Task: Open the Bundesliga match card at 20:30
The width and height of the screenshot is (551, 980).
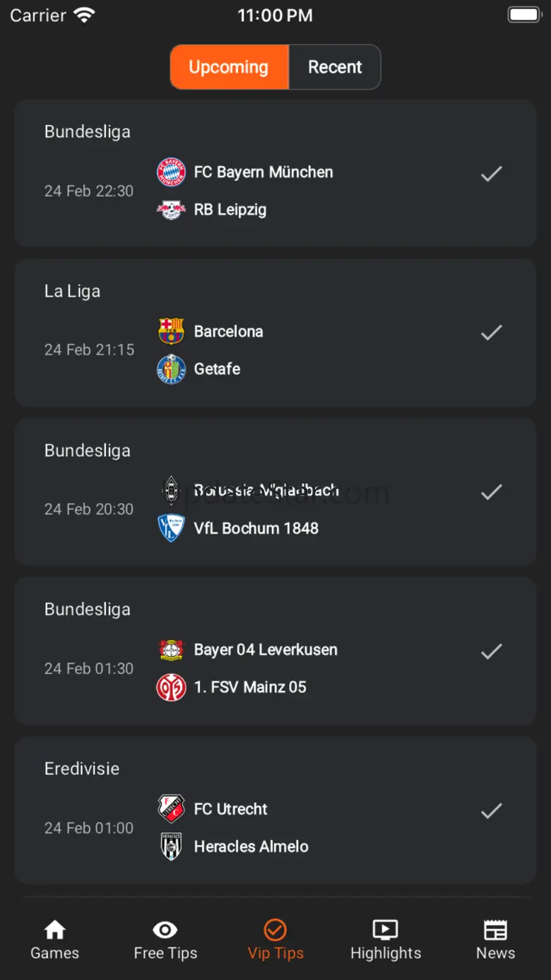Action: 275,491
